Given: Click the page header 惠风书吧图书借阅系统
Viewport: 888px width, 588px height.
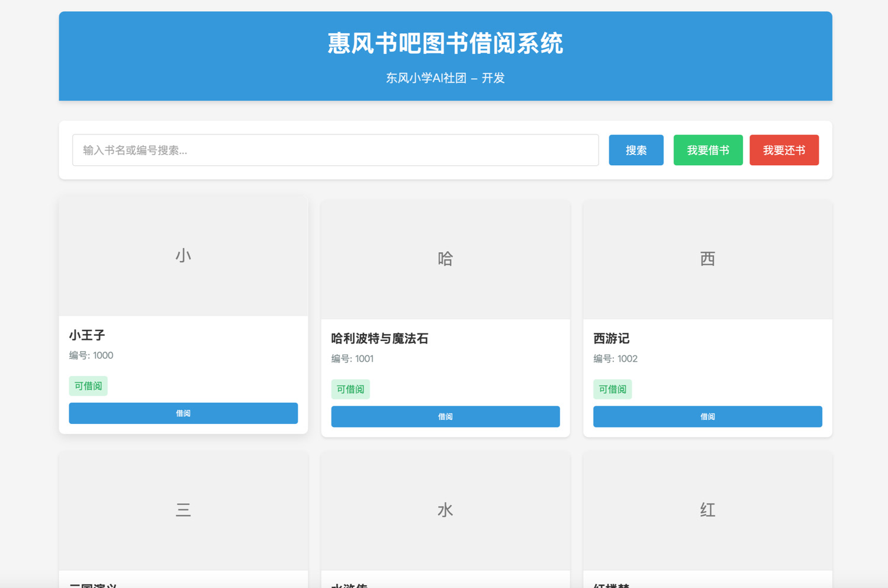Looking at the screenshot, I should pyautogui.click(x=445, y=43).
